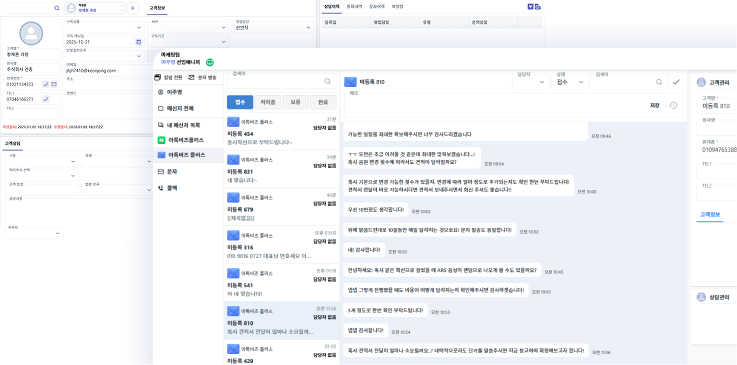Select the green N 아톡비즈플러스 channel
This screenshot has height=365, width=737.
188,140
